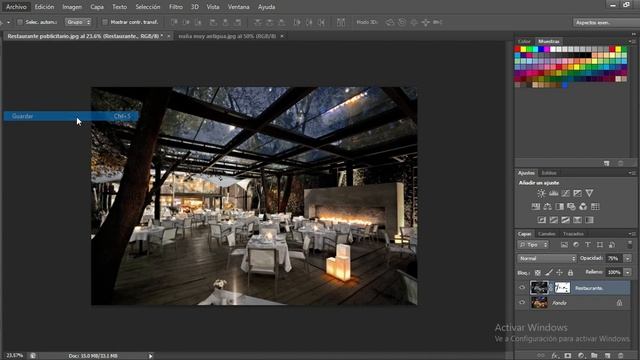Screen dimensions: 640x360
Task: Pick the red swatch in Muestras
Action: coord(518,49)
